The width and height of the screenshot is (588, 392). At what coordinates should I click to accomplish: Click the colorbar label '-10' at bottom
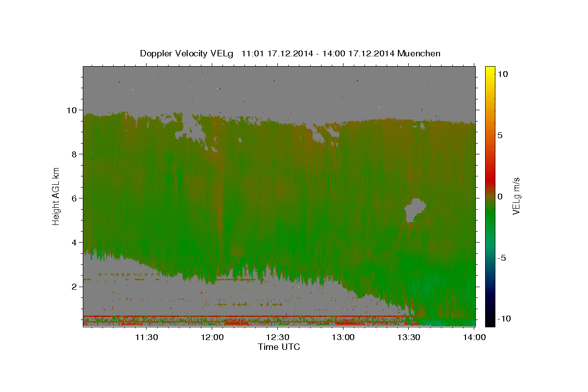click(x=504, y=319)
